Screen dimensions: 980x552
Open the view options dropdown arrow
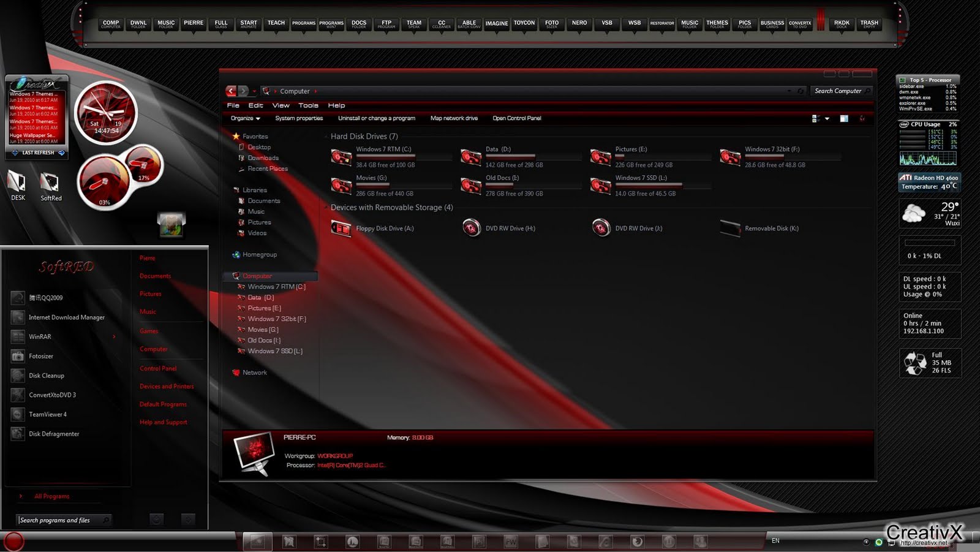[x=827, y=118]
